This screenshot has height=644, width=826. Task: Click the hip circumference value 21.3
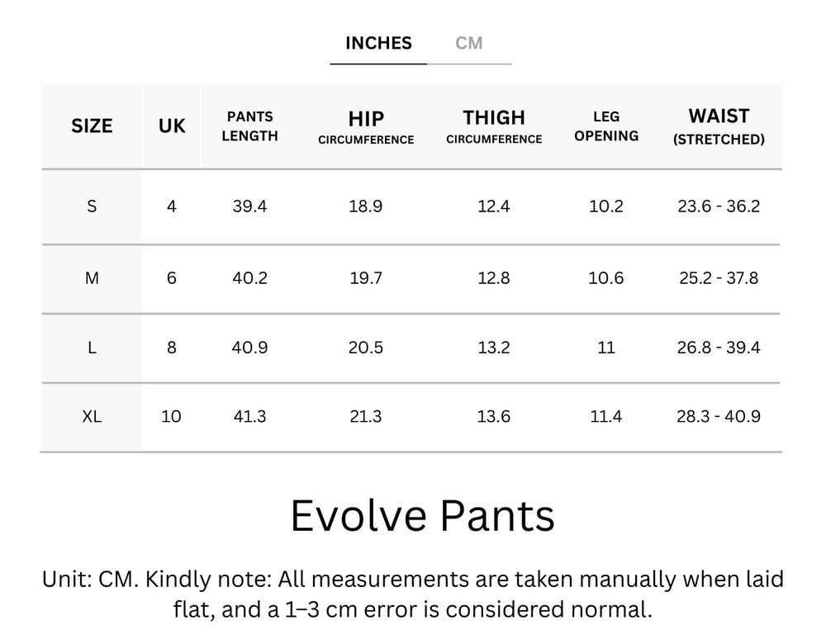click(365, 417)
